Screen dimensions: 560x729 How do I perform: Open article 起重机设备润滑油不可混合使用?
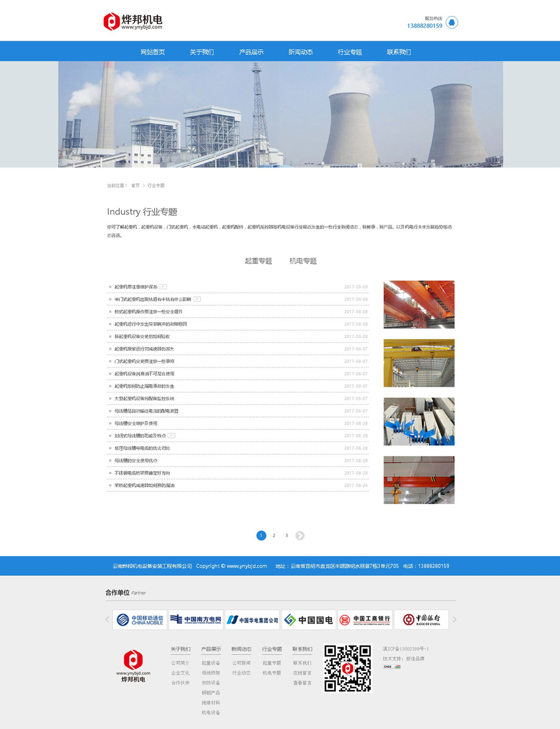[x=144, y=374]
